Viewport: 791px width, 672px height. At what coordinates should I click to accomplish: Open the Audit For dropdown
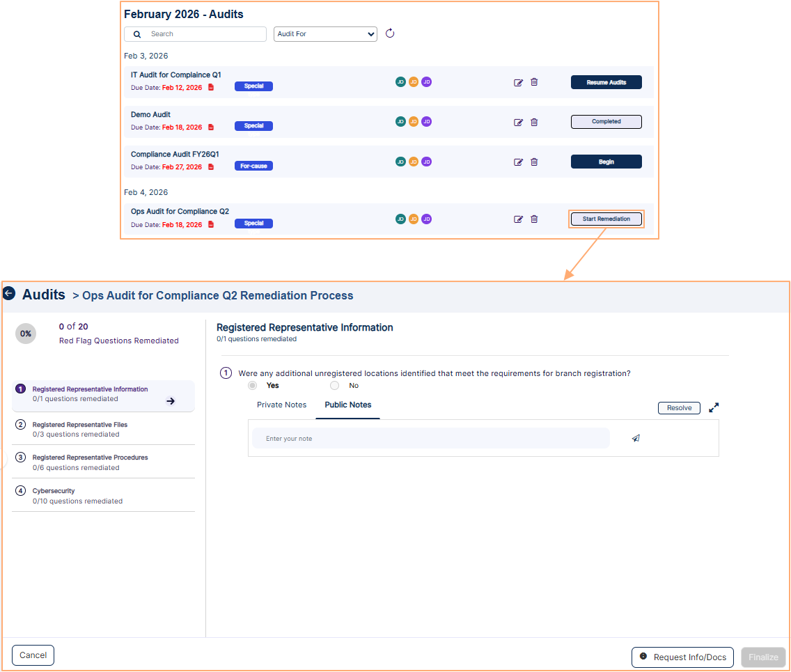325,34
